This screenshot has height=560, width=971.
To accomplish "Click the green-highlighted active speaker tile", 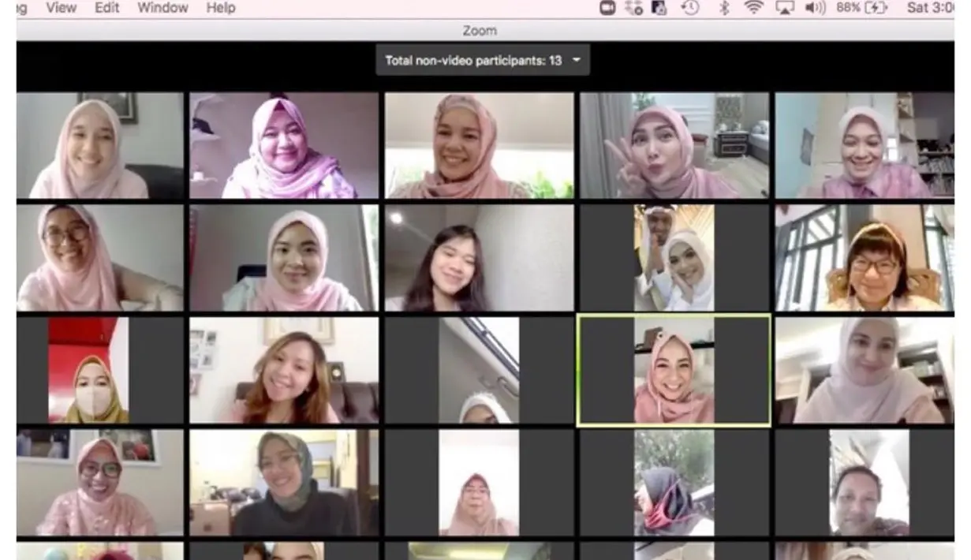I will click(x=674, y=371).
